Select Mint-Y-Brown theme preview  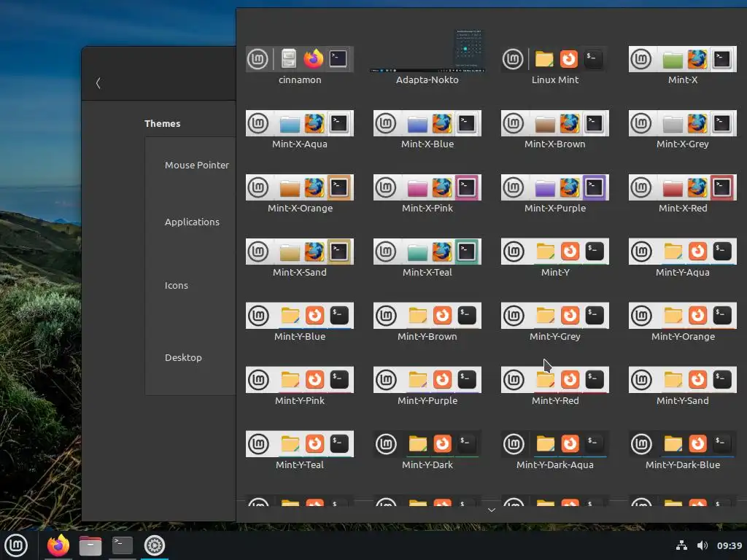pyautogui.click(x=427, y=316)
